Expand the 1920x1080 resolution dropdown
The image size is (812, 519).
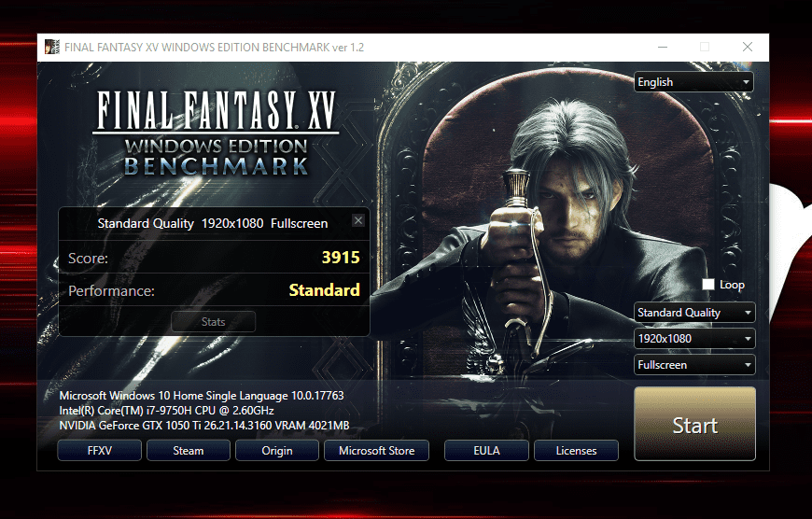point(694,339)
